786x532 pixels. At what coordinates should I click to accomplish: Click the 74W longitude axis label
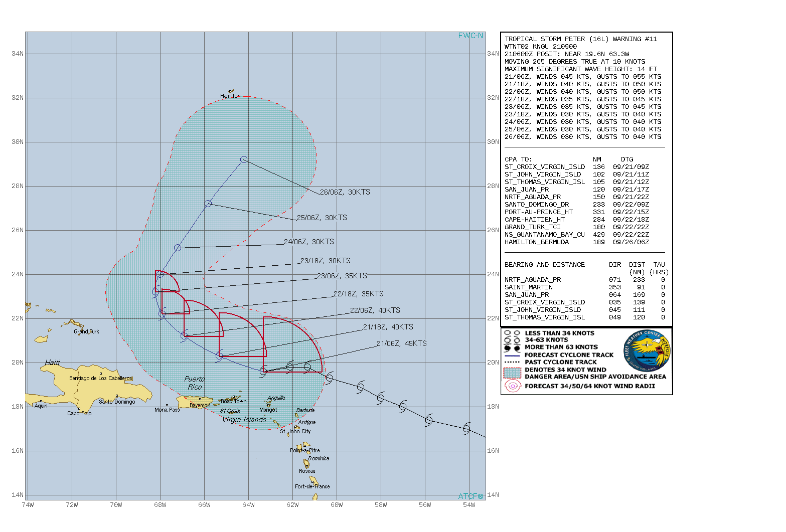tap(28, 505)
